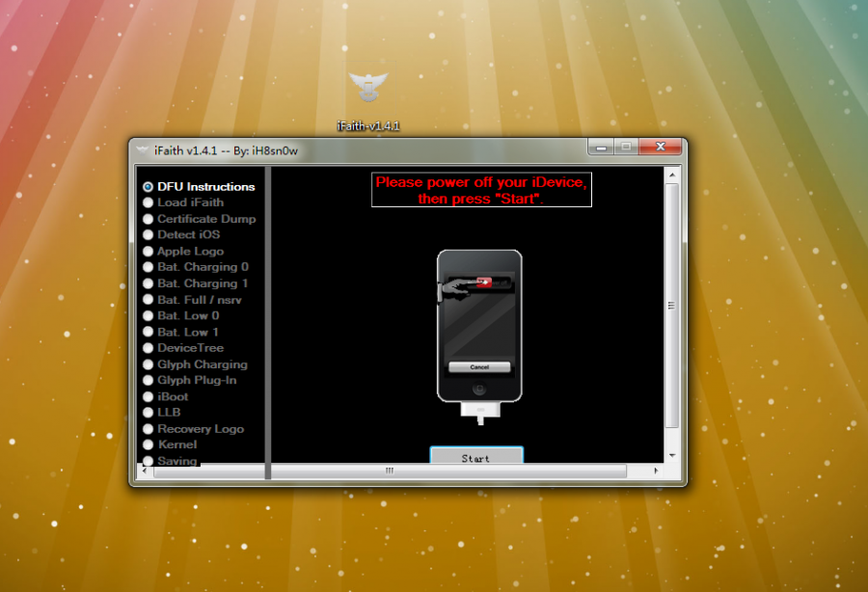Select the Apple Logo radio button
This screenshot has height=592, width=868.
148,252
